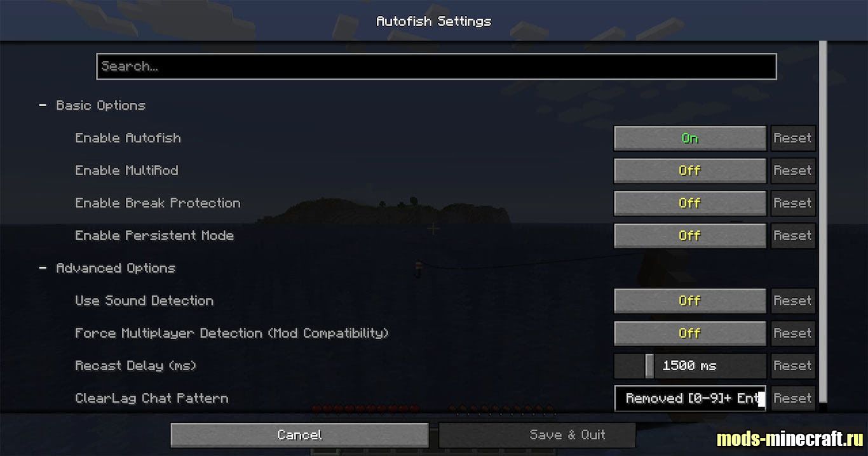Click the Search settings field

coord(437,66)
